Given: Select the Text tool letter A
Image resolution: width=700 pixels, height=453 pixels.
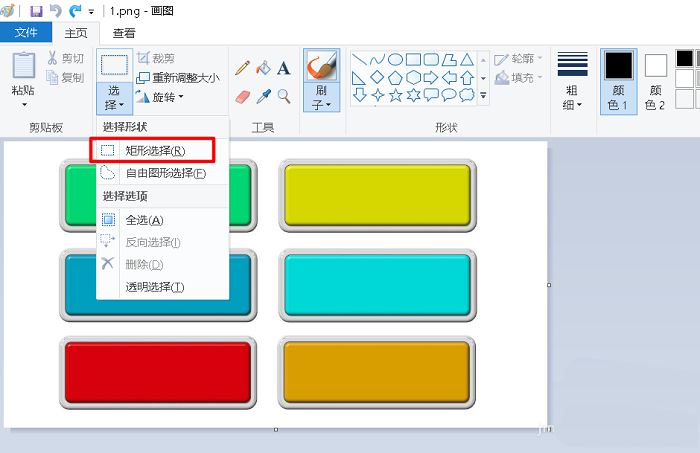Looking at the screenshot, I should click(284, 68).
